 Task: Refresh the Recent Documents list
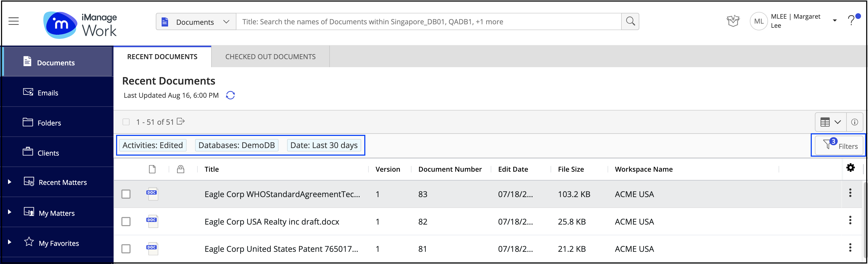point(231,95)
